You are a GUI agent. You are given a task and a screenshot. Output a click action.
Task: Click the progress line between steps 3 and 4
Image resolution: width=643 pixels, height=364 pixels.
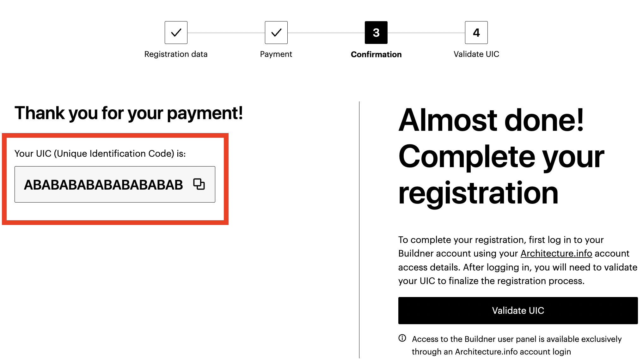426,33
